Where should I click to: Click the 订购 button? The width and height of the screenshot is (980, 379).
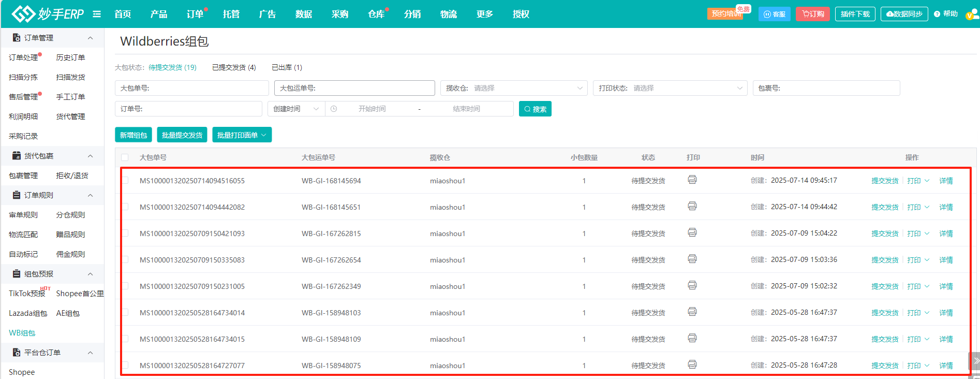coord(813,14)
